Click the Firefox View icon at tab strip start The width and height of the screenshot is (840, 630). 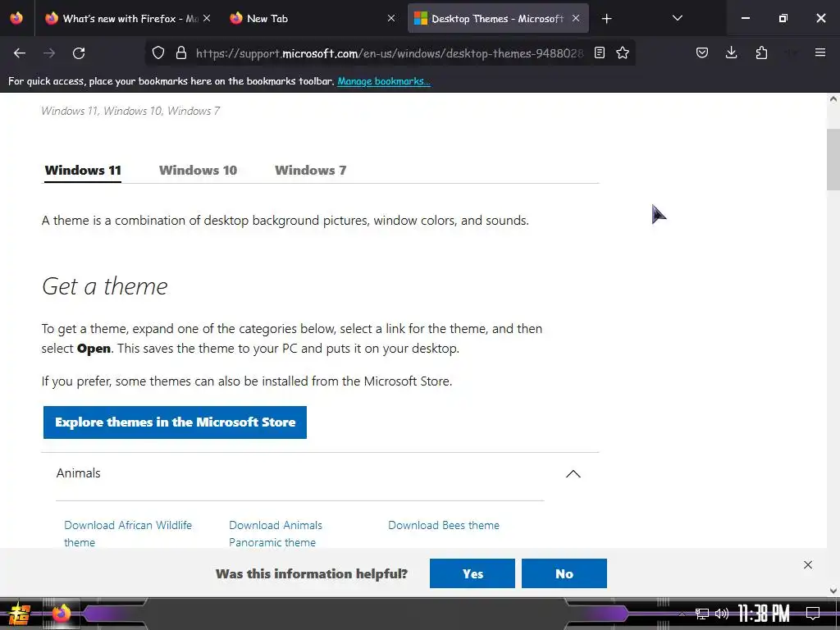pos(16,18)
